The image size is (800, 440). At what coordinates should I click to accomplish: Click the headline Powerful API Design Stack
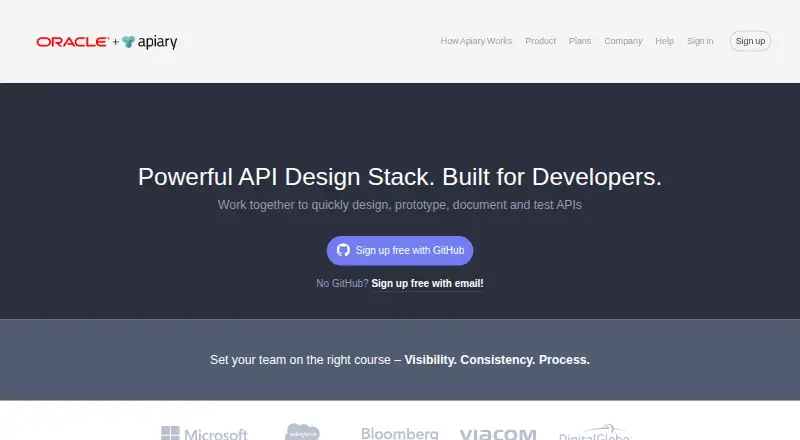[x=399, y=177]
